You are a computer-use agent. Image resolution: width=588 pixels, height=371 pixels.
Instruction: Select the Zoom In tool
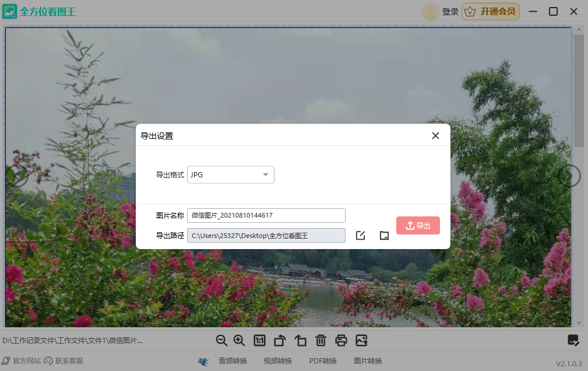(239, 340)
